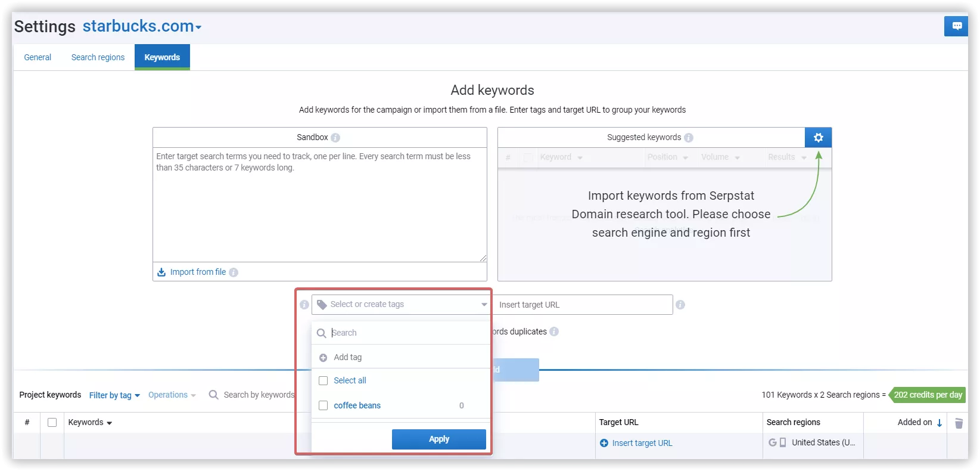Open the Filter by tag dropdown

click(114, 395)
